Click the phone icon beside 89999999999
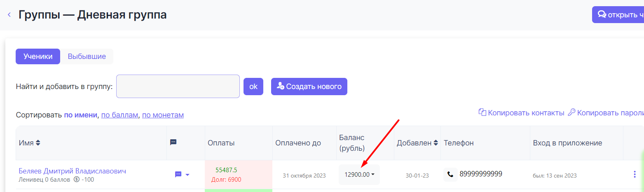The width and height of the screenshot is (644, 192). coord(450,175)
